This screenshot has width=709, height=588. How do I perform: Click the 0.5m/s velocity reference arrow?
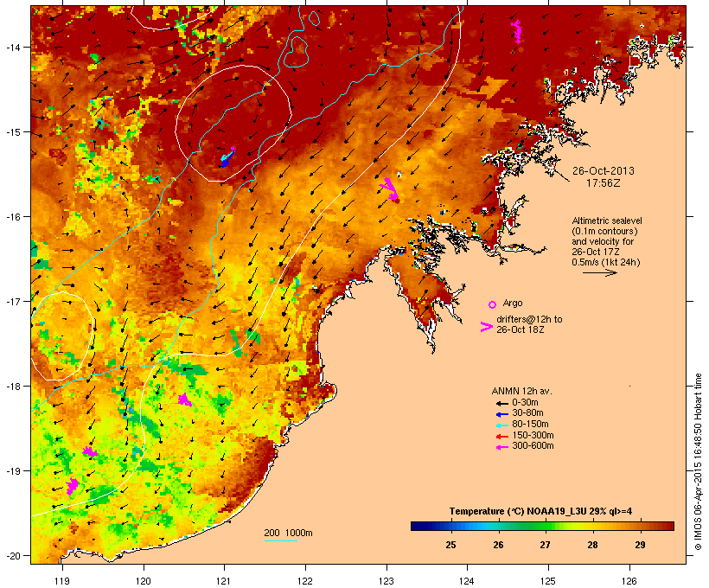599,272
